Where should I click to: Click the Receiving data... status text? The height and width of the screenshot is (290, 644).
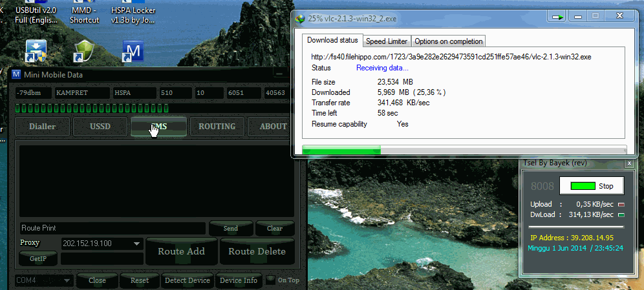[x=382, y=68]
